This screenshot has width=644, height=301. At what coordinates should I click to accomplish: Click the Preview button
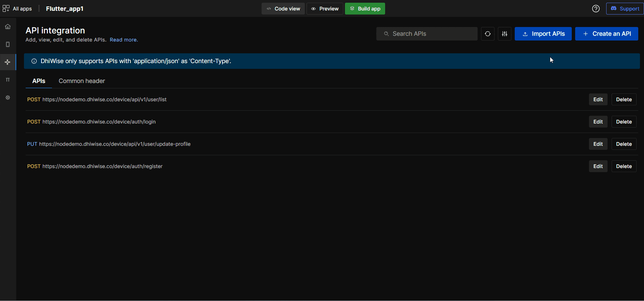click(x=325, y=9)
